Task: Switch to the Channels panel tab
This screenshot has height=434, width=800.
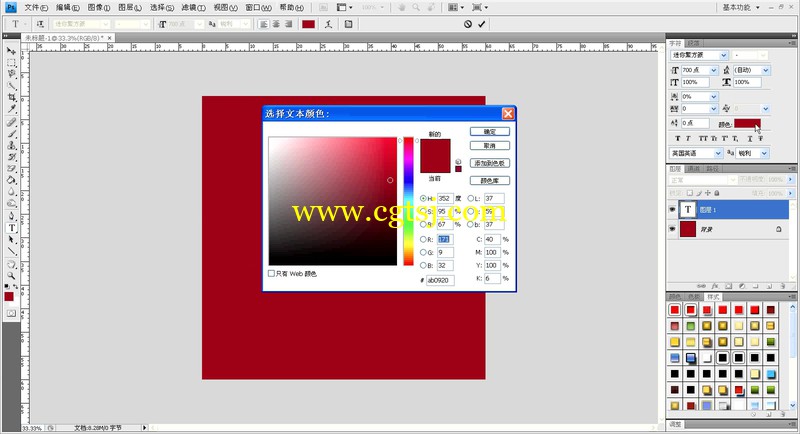Action: coord(693,169)
